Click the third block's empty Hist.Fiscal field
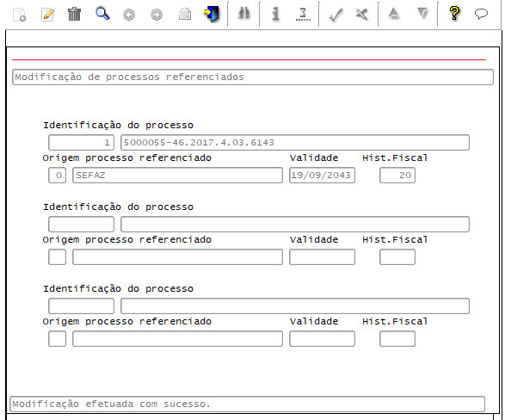Viewport: 505px width, 420px height. 397,339
